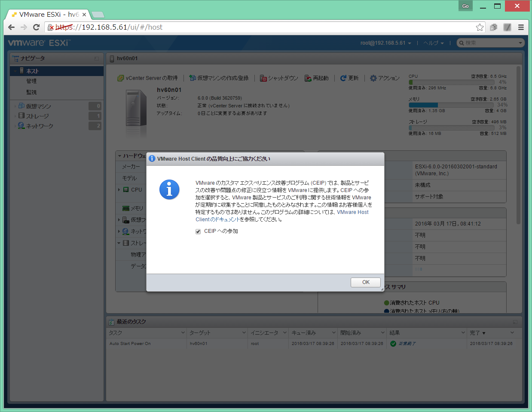This screenshot has height=412, width=532.
Task: Click the browser back button
Action: (11, 27)
